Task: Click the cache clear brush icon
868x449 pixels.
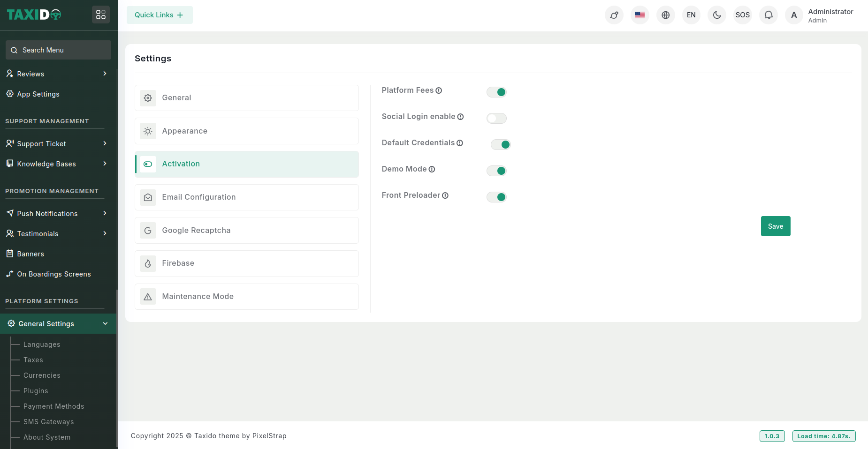Action: [614, 15]
